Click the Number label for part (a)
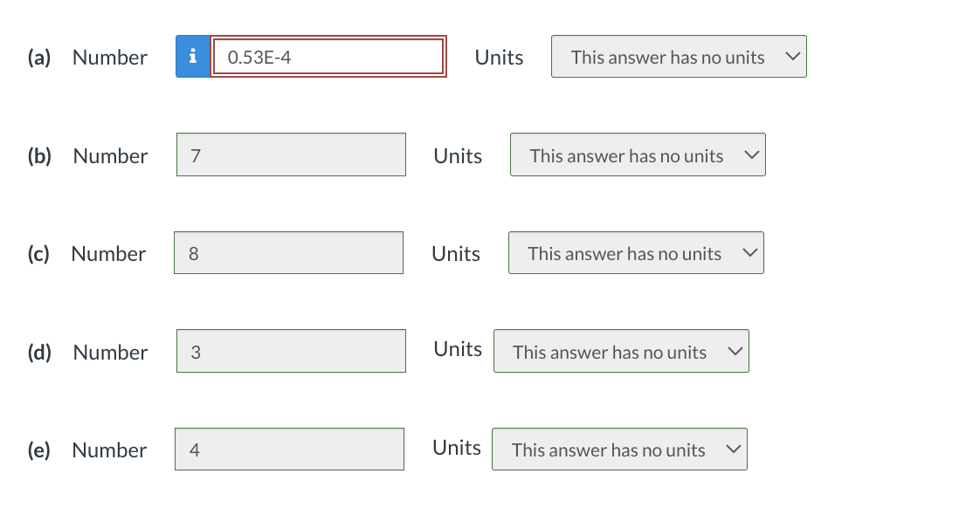This screenshot has width=980, height=508. pyautogui.click(x=110, y=58)
